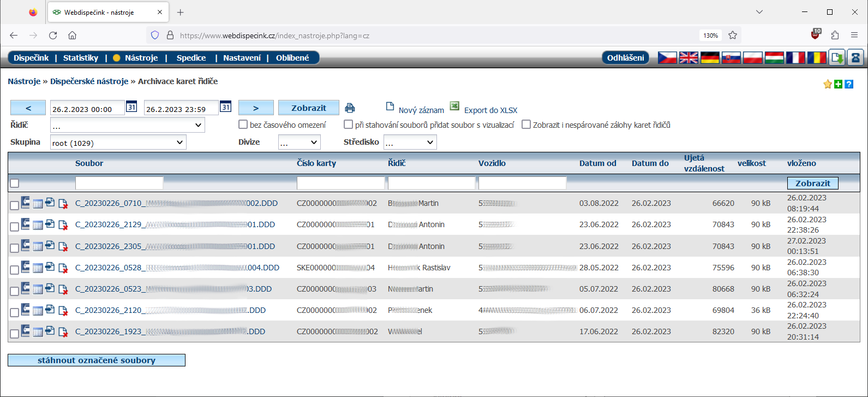Click the hourglass icon in top bar

click(x=855, y=57)
